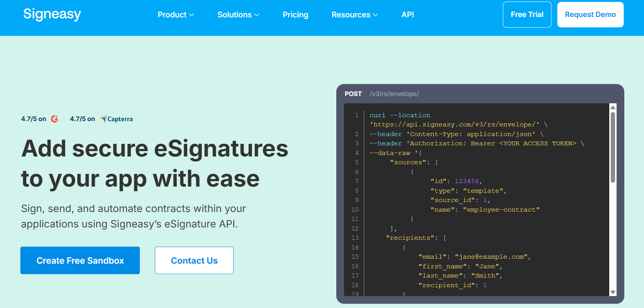Click the "recipient_id": 1 line
644x308 pixels.
[x=452, y=285]
